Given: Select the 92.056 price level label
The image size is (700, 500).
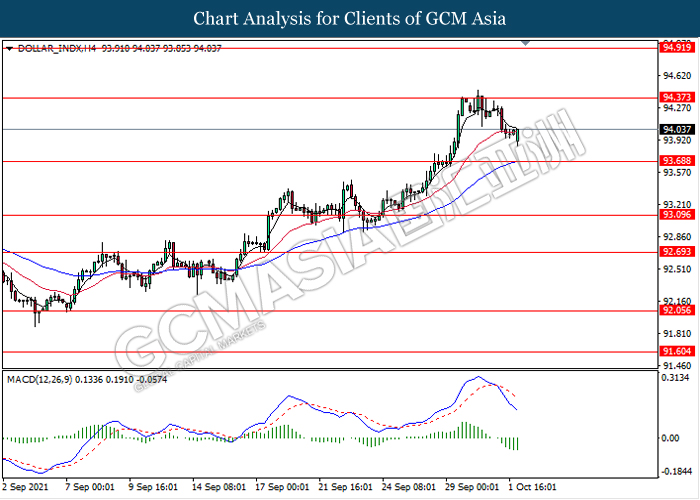Looking at the screenshot, I should [677, 310].
